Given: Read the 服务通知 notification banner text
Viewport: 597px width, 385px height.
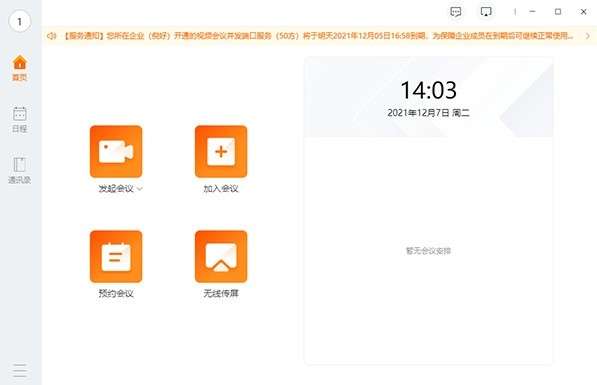Looking at the screenshot, I should (x=318, y=36).
